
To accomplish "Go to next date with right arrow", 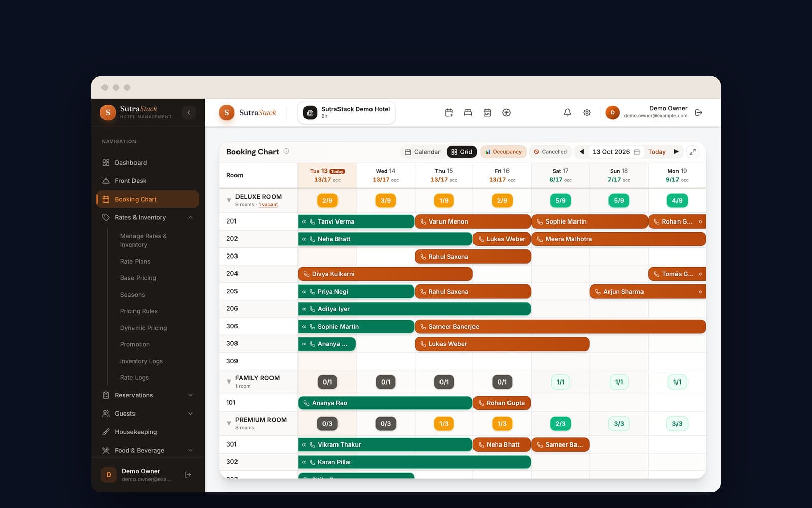I will coord(676,152).
